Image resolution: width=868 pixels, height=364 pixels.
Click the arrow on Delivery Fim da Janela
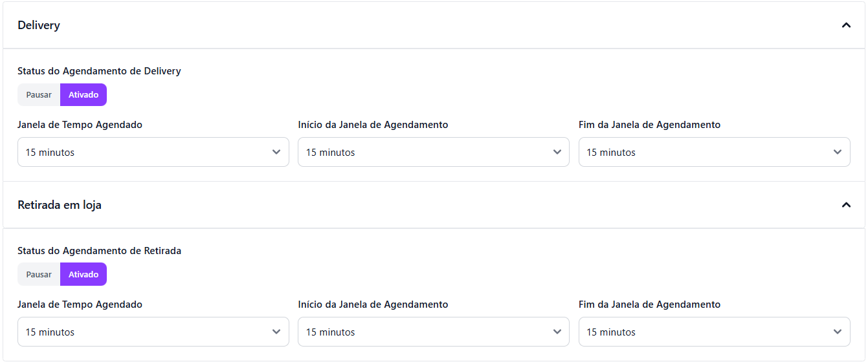838,152
